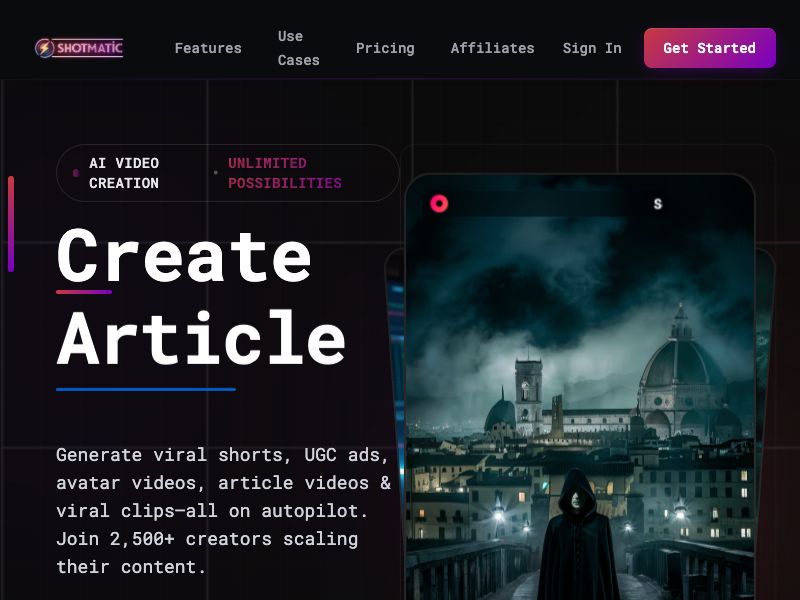Screen dimensions: 800x600
Task: Click the UNLIMITED POSSIBILITIES badge text
Action: [x=285, y=173]
